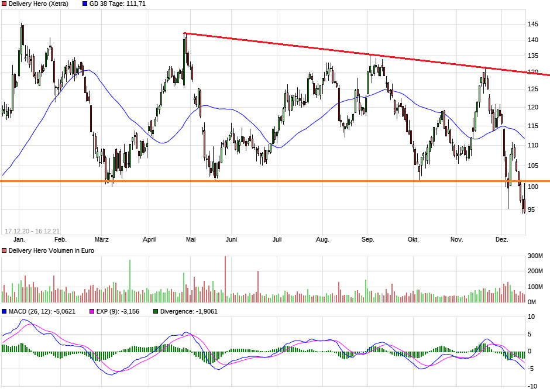Click the tallest red volume bar in June
This screenshot has height=392, width=550.
pos(225,279)
